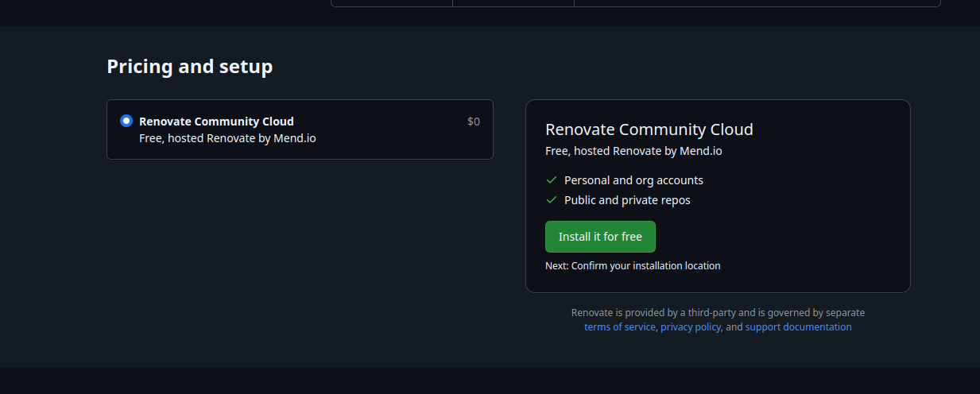The image size is (980, 394).
Task: Click the checkmark beside Personal and org accounts
Action: point(552,180)
